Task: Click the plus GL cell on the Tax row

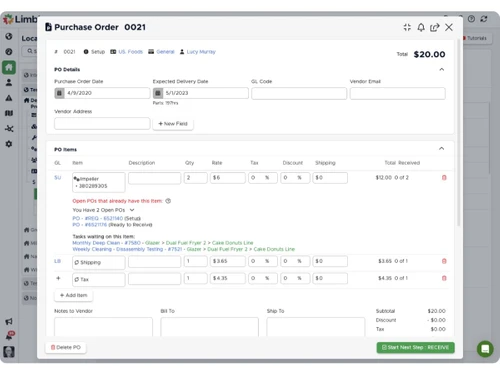Action: 58,278
